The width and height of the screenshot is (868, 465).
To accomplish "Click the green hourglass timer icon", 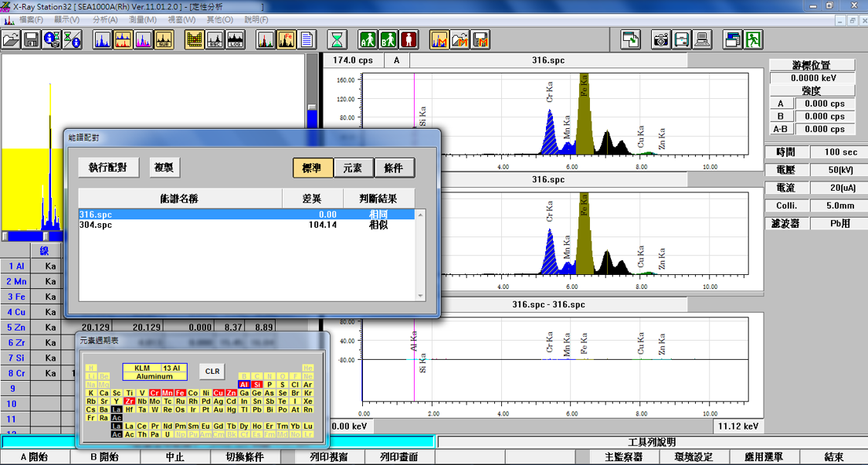I will pos(337,40).
